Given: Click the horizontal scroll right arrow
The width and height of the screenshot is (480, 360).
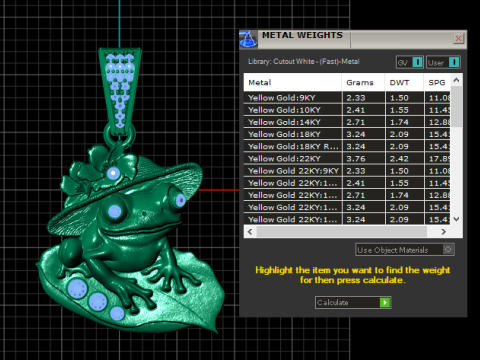Looking at the screenshot, I should pos(443,231).
